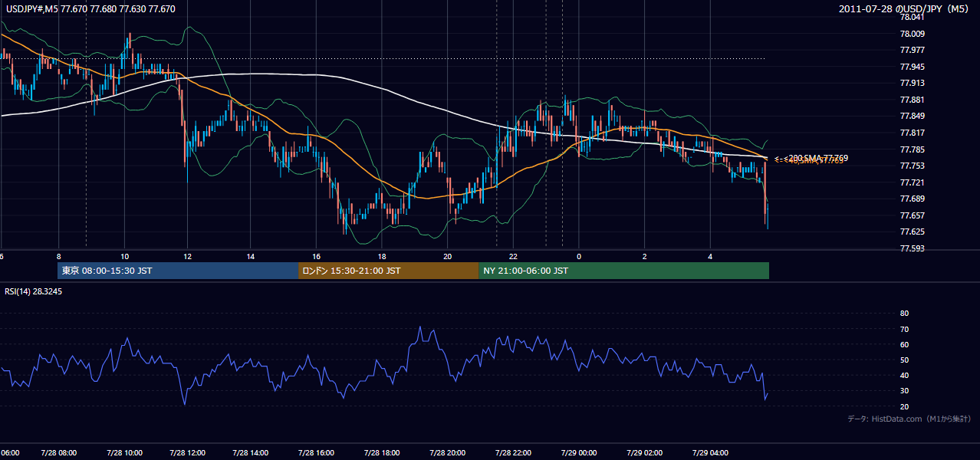Click the 7/28 20:00 time label

point(448,452)
